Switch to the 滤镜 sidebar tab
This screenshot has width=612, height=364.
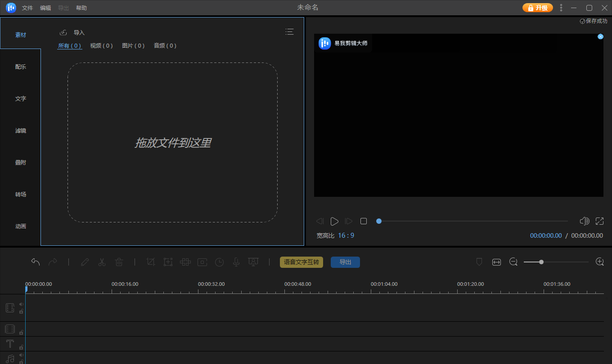tap(21, 130)
